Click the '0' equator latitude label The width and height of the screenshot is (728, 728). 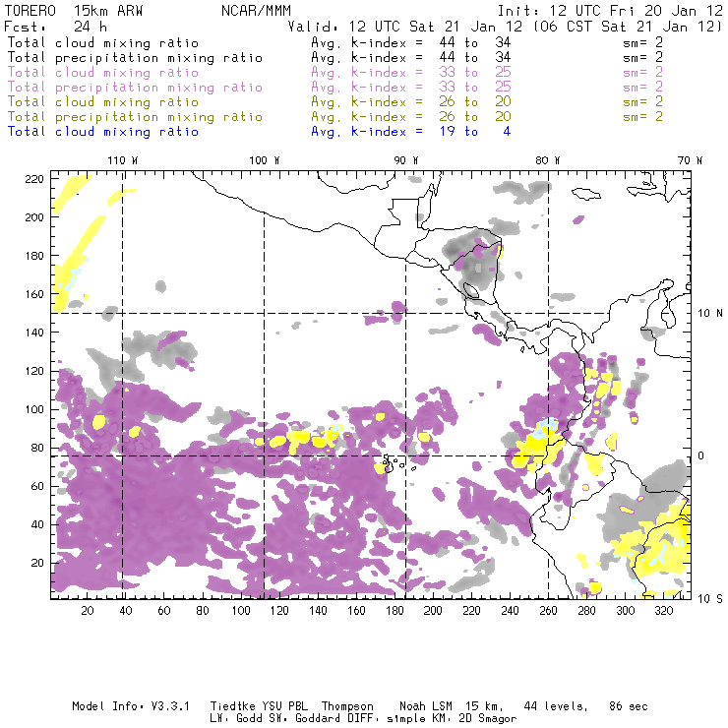coord(700,455)
